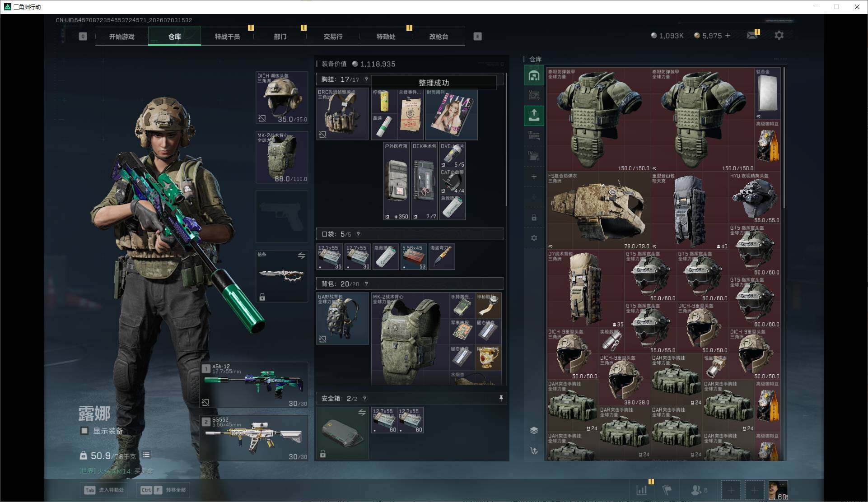Select the 钛合金 item in warehouse
868x502 pixels.
(x=768, y=94)
